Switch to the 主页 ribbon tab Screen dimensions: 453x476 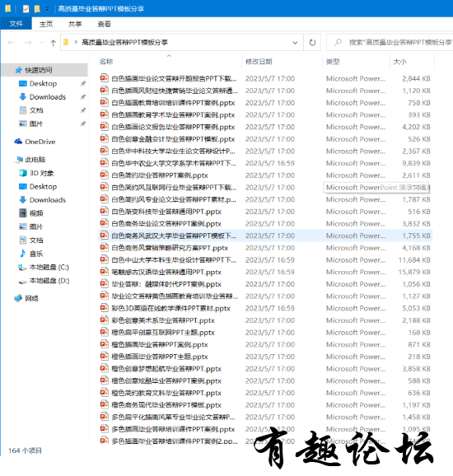[46, 24]
